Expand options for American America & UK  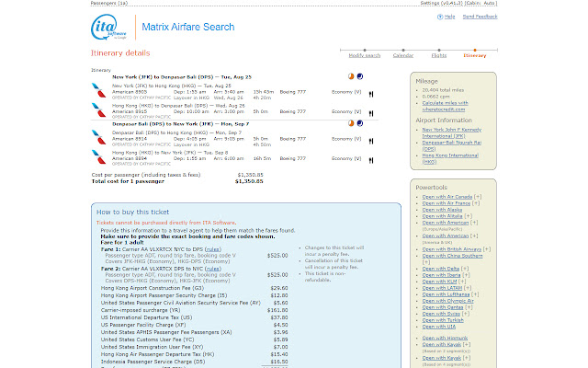[x=474, y=236]
